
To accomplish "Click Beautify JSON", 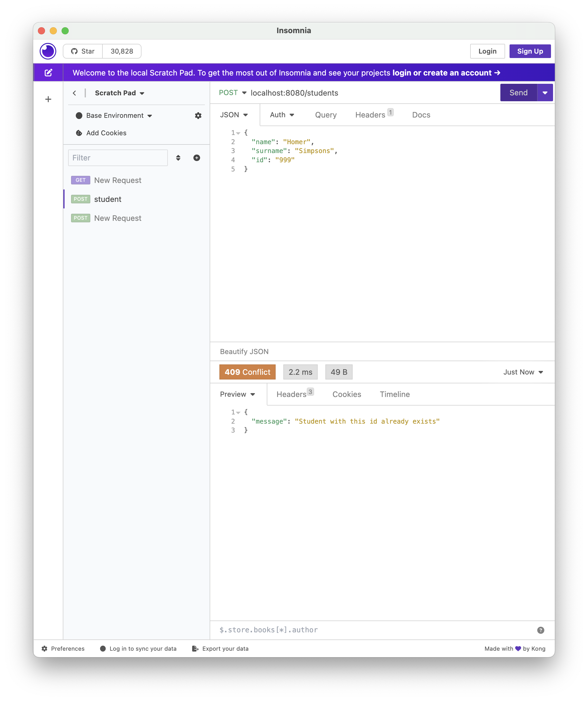I will 244,351.
